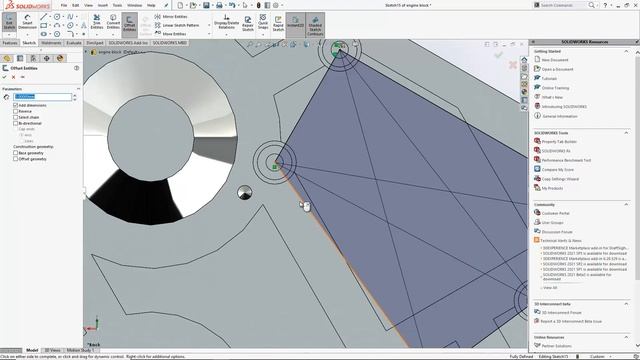Click the Offset Entities help icon

[76, 68]
